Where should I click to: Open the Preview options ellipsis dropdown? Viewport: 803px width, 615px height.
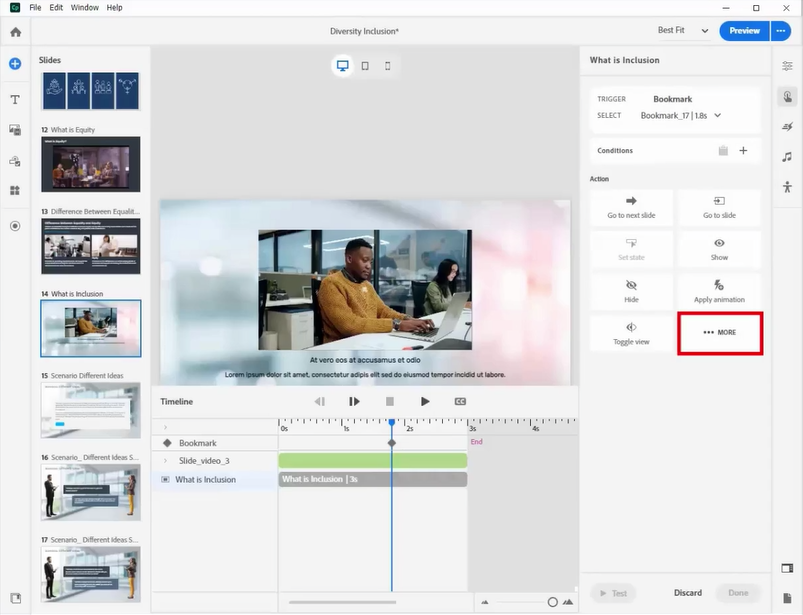click(780, 31)
